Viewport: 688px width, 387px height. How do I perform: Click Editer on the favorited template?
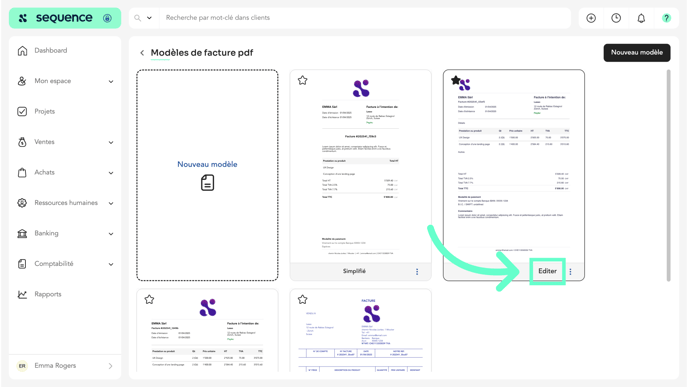pos(547,271)
